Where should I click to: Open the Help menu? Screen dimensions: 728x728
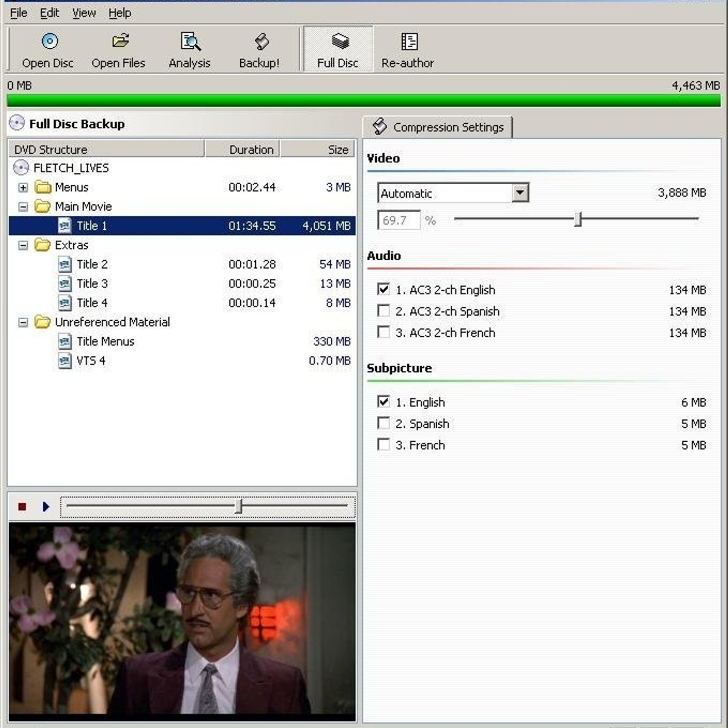pos(120,13)
